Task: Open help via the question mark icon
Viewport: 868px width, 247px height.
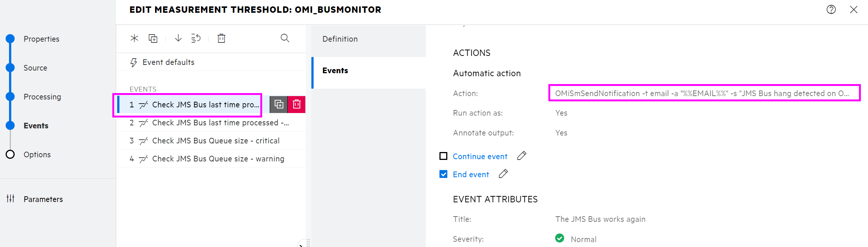Action: click(831, 9)
